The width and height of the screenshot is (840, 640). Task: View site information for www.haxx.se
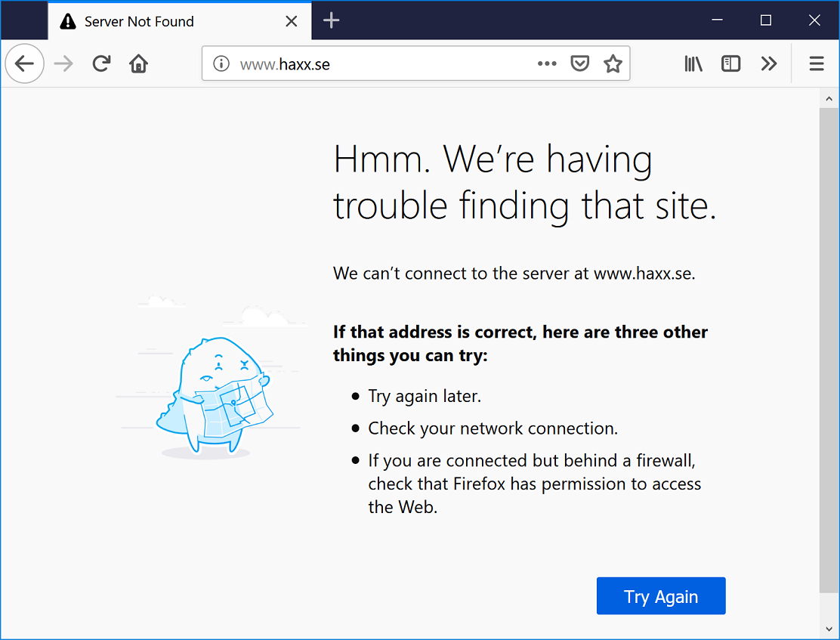click(x=221, y=64)
